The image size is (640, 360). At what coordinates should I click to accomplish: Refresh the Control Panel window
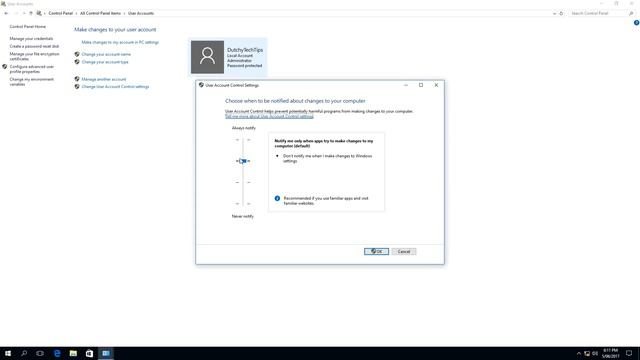pos(561,13)
